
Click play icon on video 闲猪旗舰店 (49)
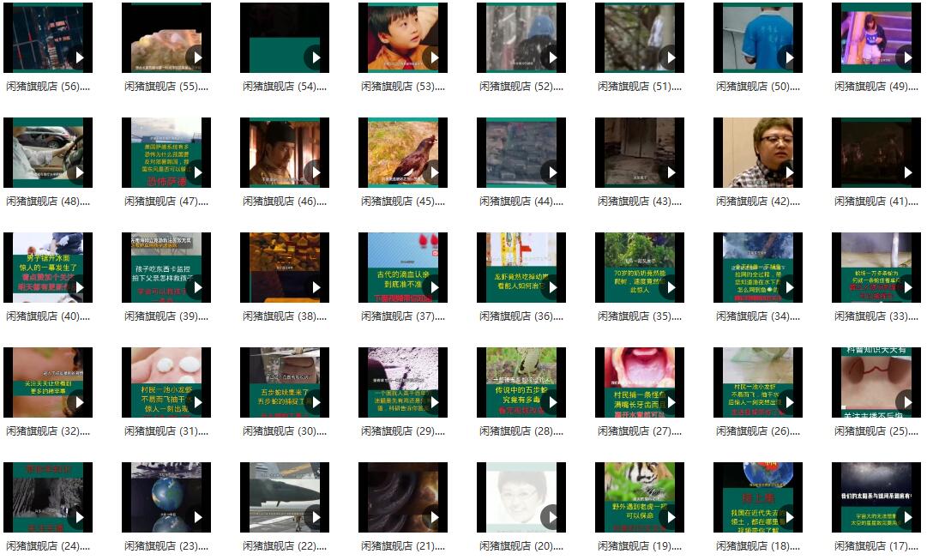pyautogui.click(x=907, y=57)
